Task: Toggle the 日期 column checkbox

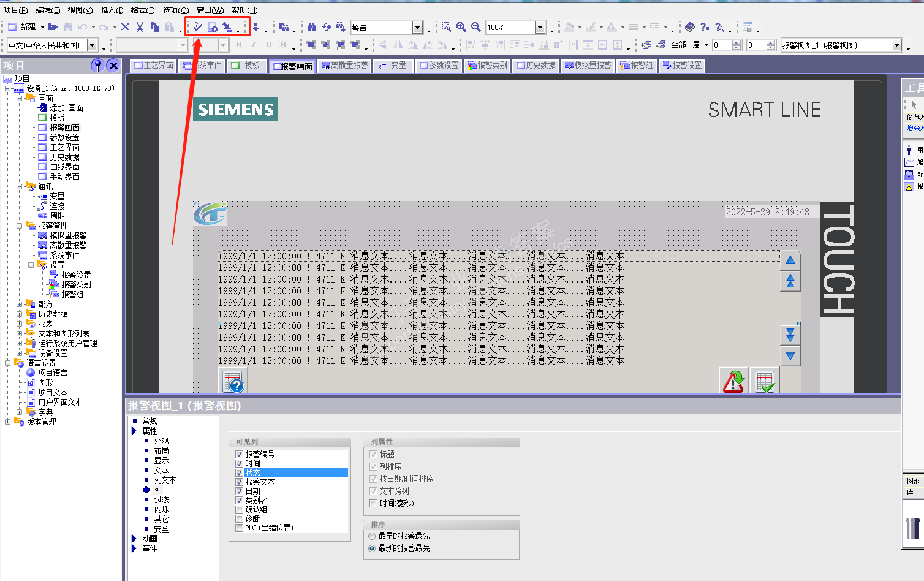Action: point(240,491)
